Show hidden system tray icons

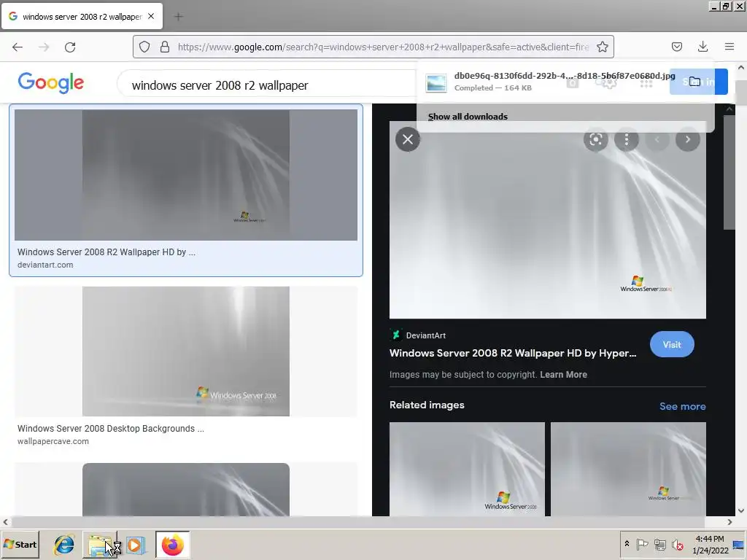(x=627, y=544)
